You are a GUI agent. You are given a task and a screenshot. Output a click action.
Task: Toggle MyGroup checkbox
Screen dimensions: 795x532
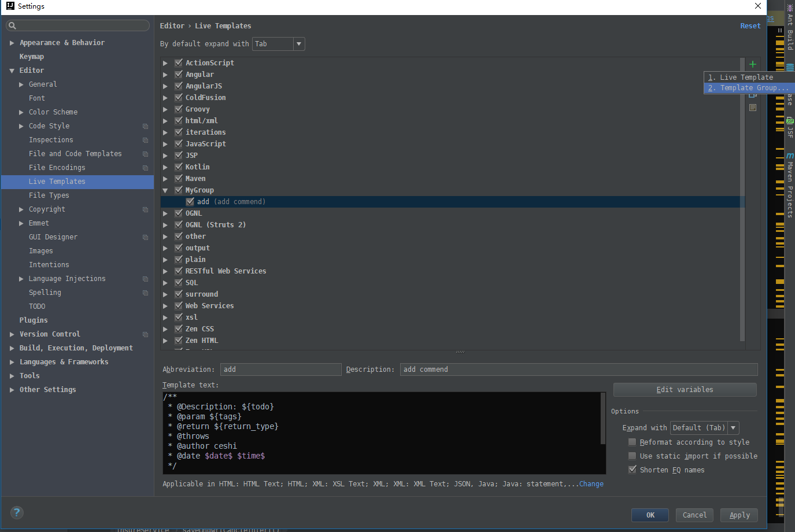[179, 190]
